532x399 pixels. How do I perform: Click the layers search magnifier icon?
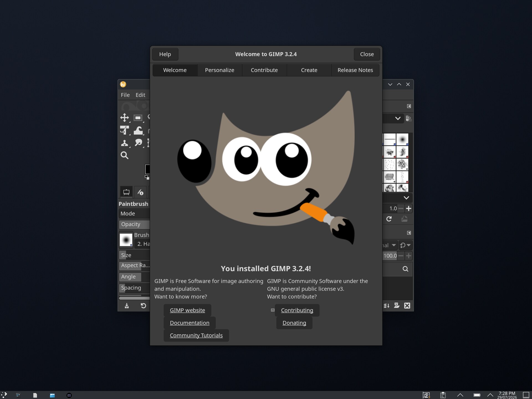coord(405,269)
